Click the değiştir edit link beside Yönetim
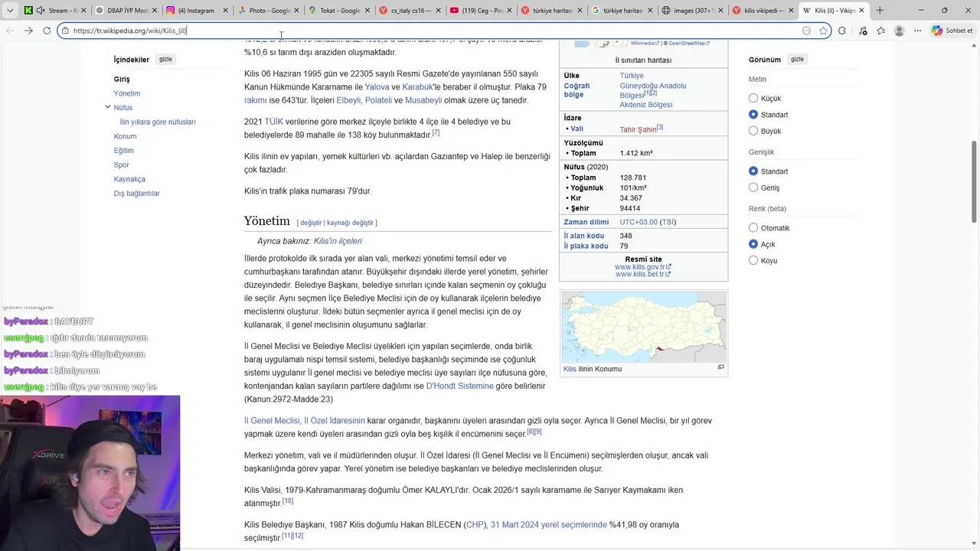The image size is (980, 551). [x=311, y=223]
